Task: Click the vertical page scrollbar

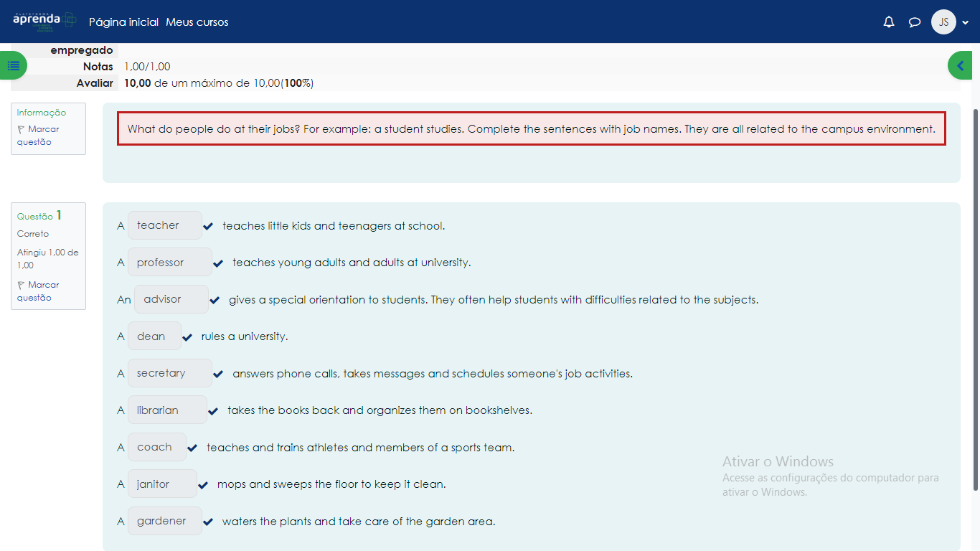Action: [x=974, y=287]
